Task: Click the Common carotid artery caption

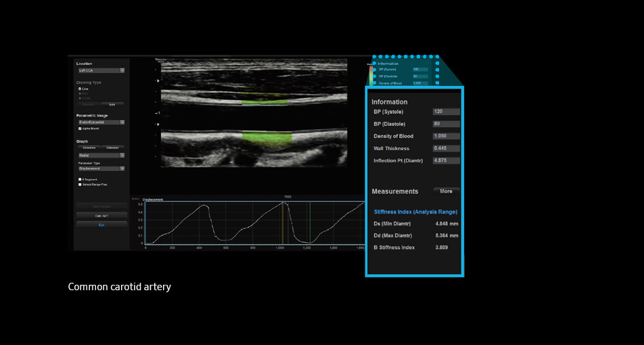Action: click(120, 287)
